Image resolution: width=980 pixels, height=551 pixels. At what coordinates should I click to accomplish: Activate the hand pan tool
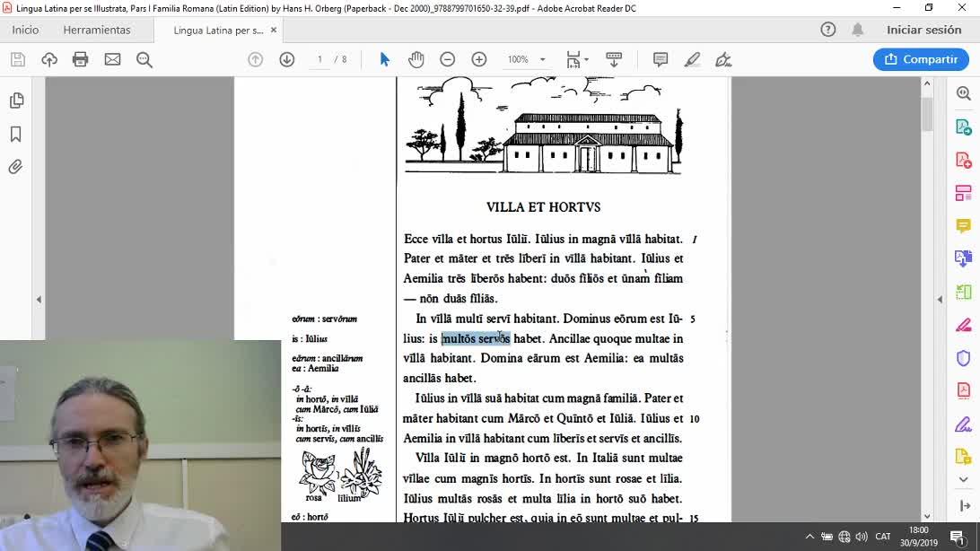point(416,59)
